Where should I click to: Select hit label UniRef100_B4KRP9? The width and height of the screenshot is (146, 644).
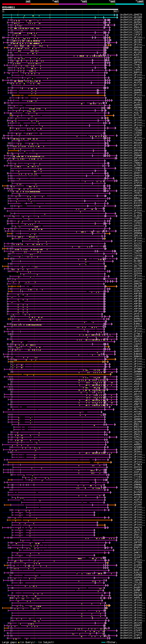[131, 231]
